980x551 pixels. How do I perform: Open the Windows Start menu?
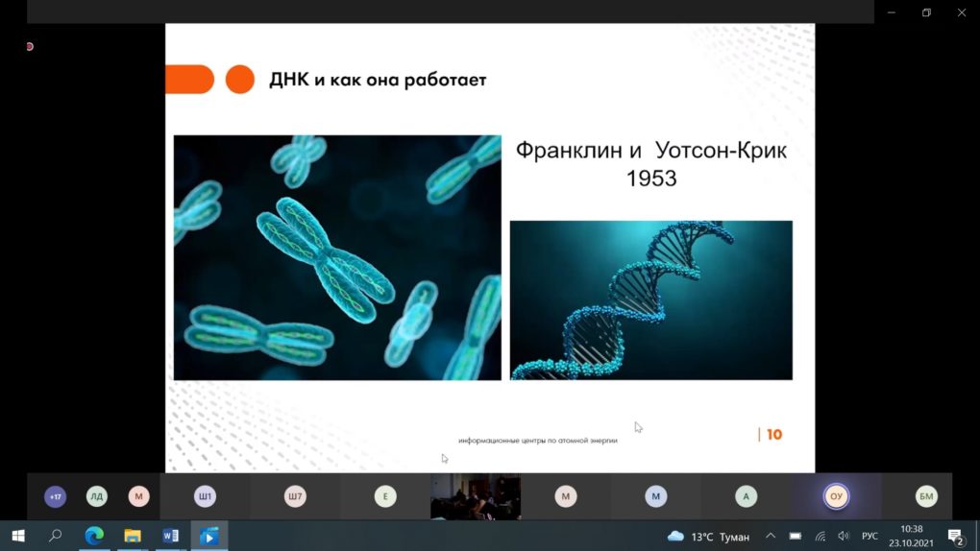(17, 536)
